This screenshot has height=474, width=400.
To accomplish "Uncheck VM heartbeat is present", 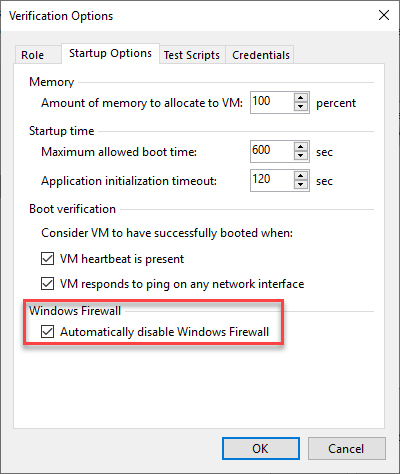I will point(47,259).
